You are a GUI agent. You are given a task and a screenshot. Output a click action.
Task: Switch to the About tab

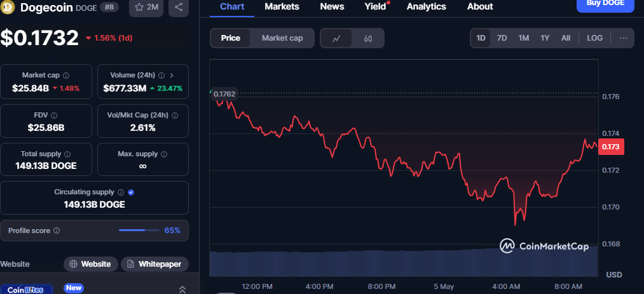tap(480, 6)
